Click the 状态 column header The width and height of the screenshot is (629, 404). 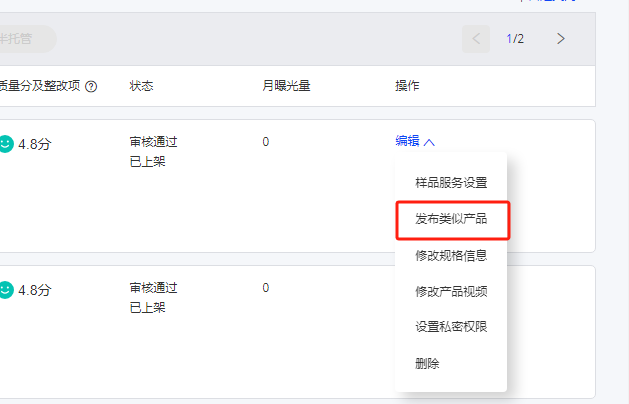pos(141,86)
